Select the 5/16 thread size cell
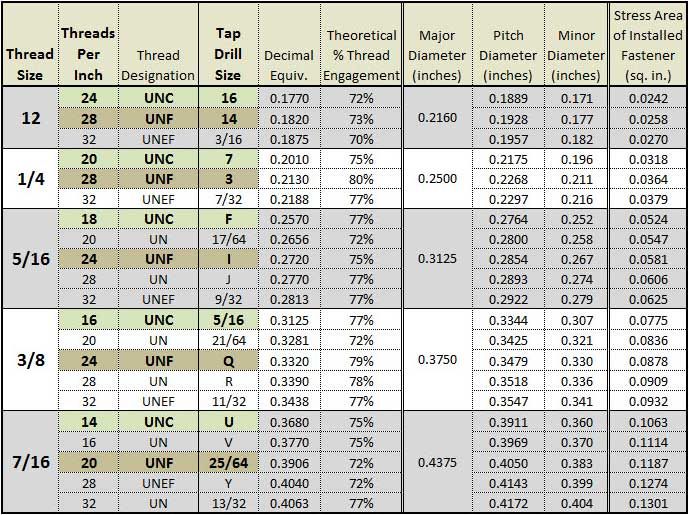This screenshot has height=515, width=689. click(30, 259)
